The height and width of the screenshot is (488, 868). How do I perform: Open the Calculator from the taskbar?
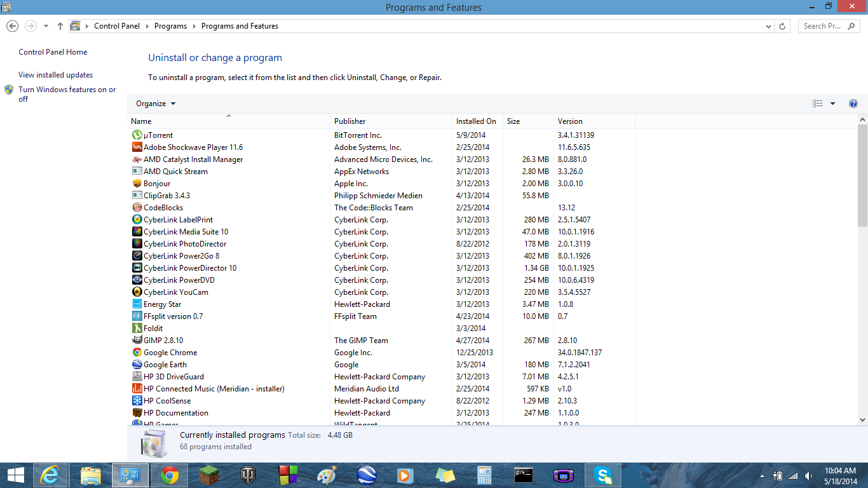484,475
